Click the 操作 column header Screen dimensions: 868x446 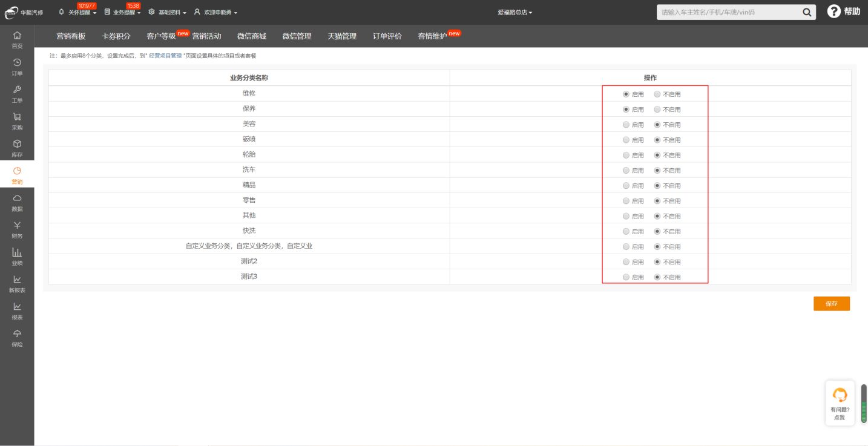(650, 78)
